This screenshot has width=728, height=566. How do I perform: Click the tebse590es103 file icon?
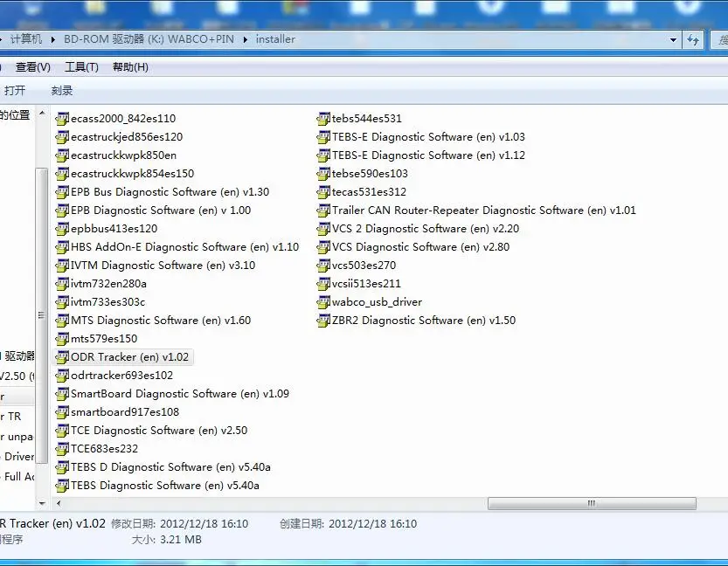[x=323, y=174]
